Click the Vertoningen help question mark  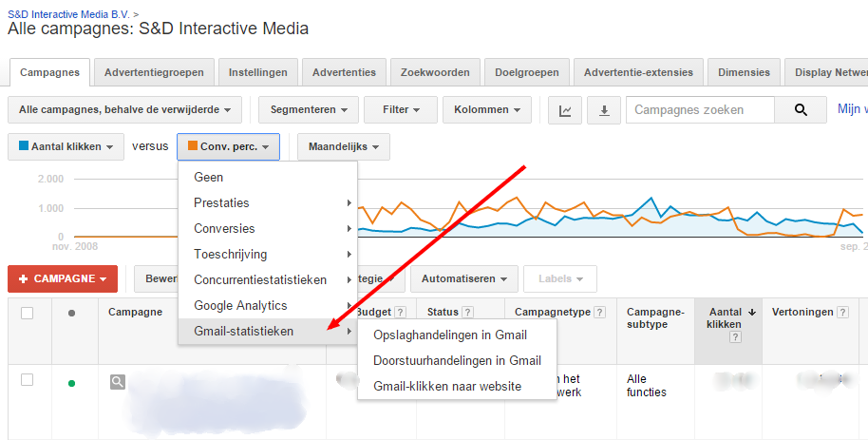(842, 313)
